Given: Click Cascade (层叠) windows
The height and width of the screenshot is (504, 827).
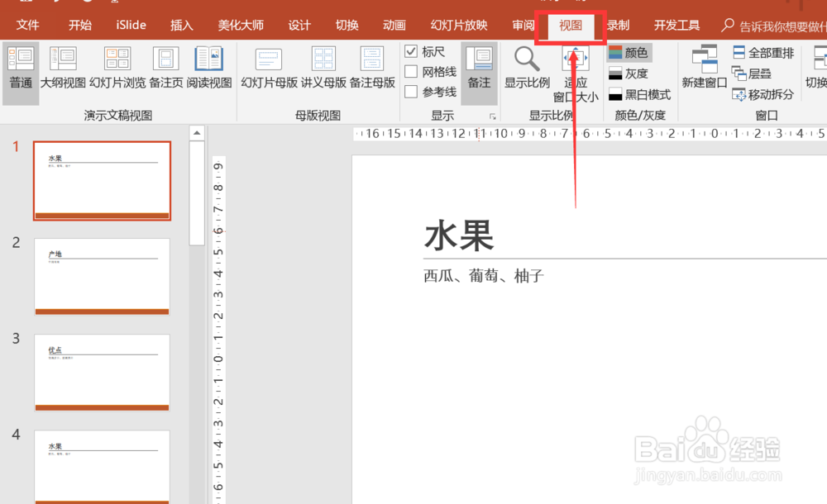Looking at the screenshot, I should coord(752,74).
